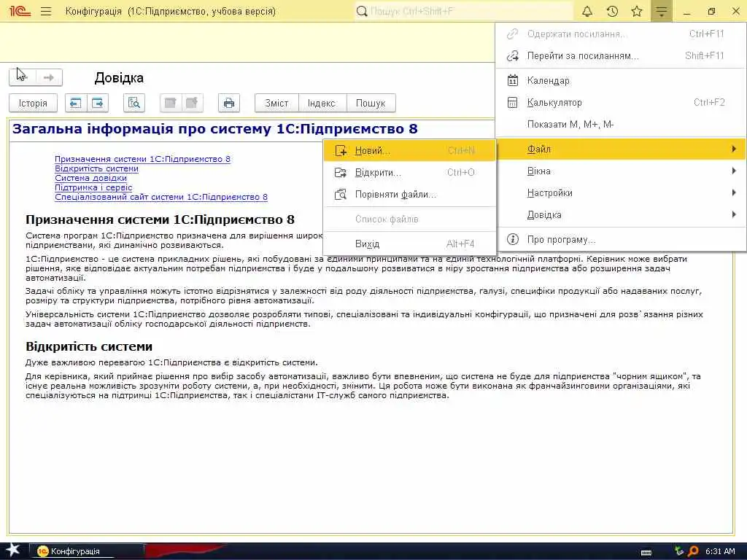Image resolution: width=747 pixels, height=560 pixels.
Task: Switch to the Пошук tab
Action: point(371,103)
